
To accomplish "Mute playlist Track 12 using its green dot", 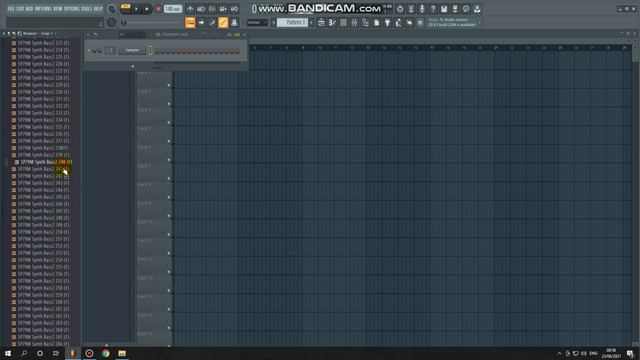I will pyautogui.click(x=169, y=272).
